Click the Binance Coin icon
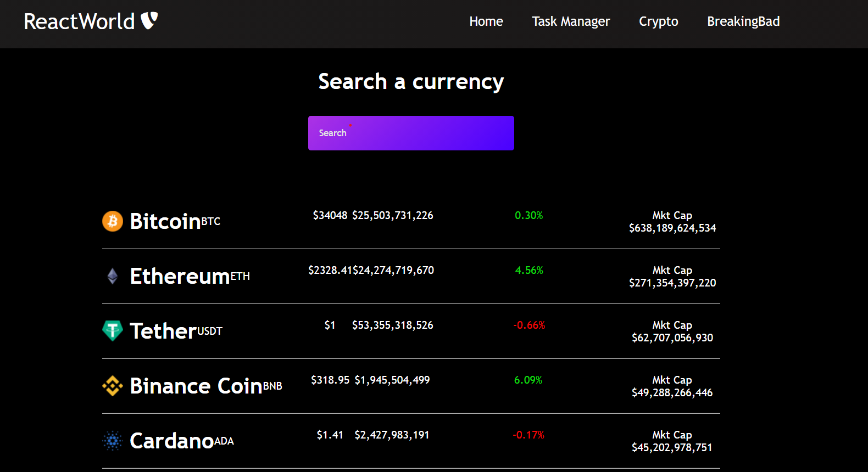Viewport: 868px width, 472px height. [x=113, y=386]
